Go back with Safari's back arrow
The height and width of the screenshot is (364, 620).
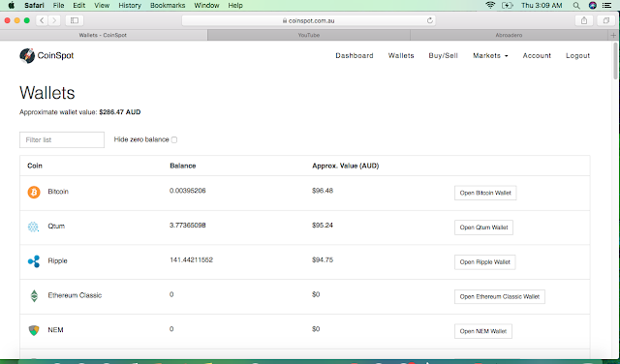[42, 20]
